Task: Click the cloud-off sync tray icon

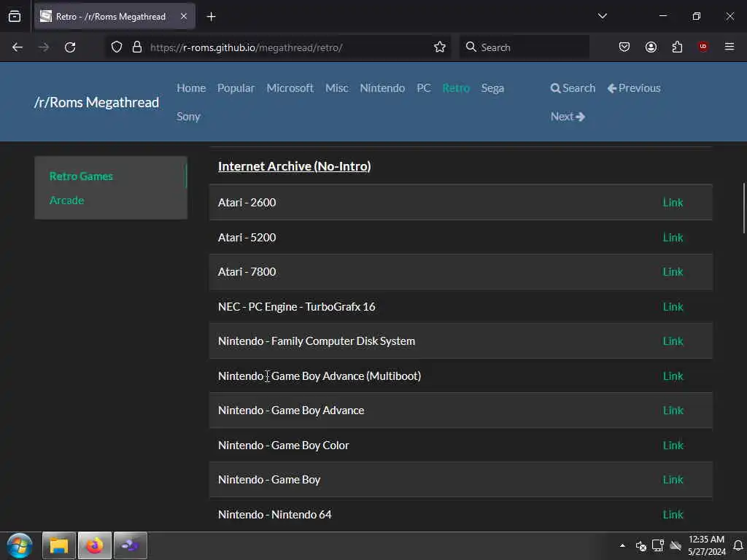Action: [x=676, y=545]
